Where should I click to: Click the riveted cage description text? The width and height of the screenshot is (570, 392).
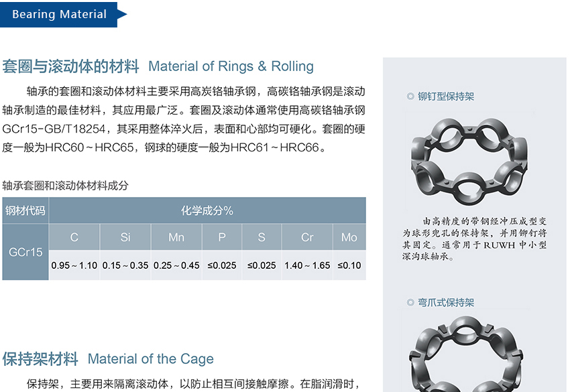pos(475,238)
